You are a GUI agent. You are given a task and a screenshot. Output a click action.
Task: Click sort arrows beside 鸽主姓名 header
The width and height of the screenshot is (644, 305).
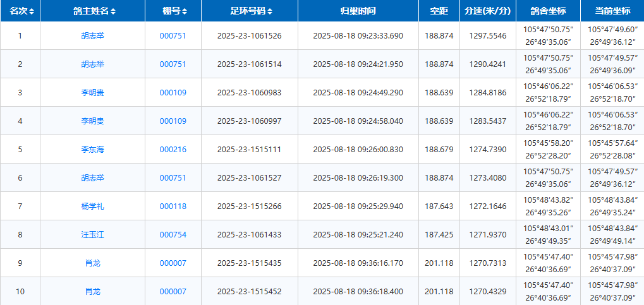113,11
